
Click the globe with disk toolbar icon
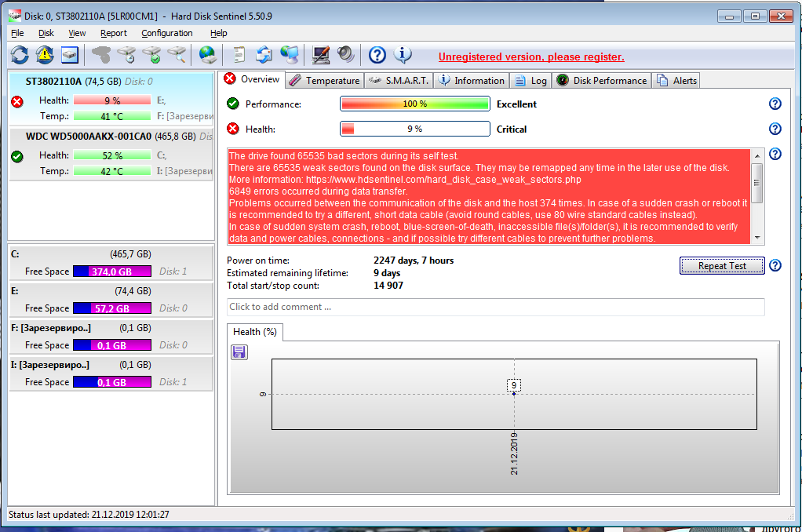click(x=207, y=55)
